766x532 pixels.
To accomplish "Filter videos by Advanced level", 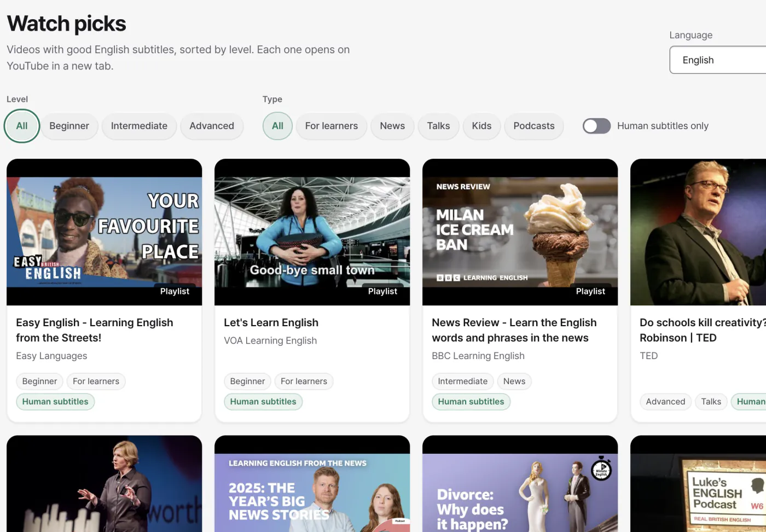I will pyautogui.click(x=212, y=126).
